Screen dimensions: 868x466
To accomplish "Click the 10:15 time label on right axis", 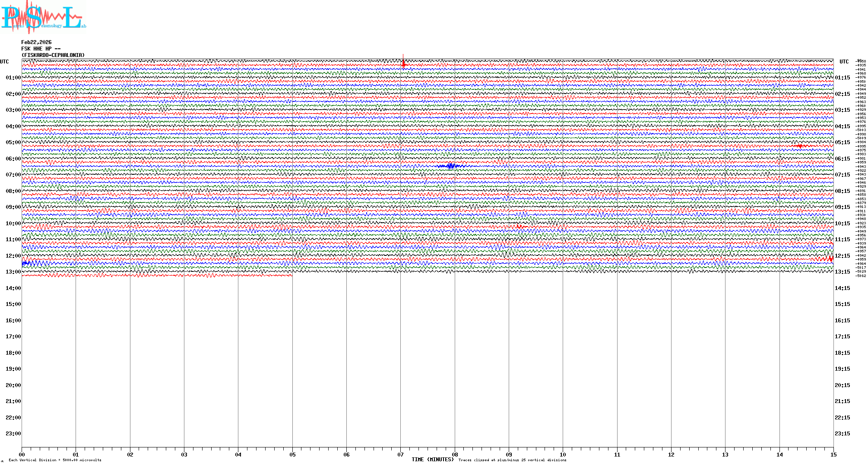I will click(x=842, y=224).
